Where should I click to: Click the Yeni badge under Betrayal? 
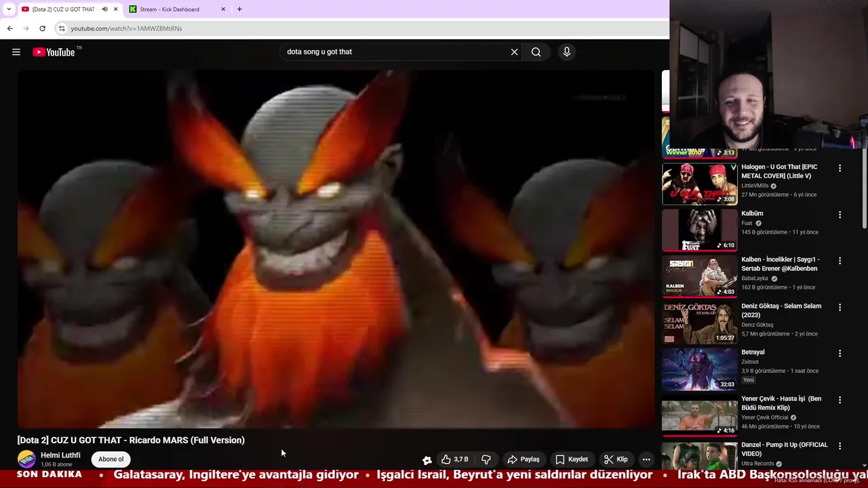[748, 380]
